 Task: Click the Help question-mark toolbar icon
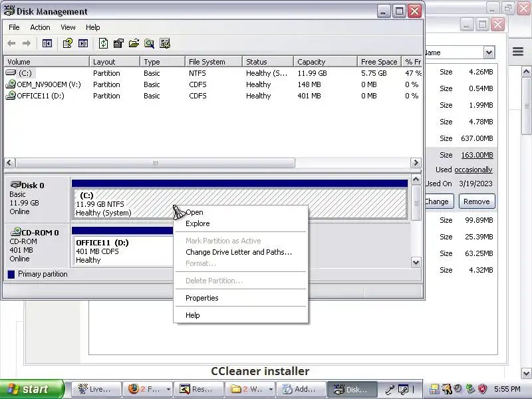pyautogui.click(x=68, y=43)
